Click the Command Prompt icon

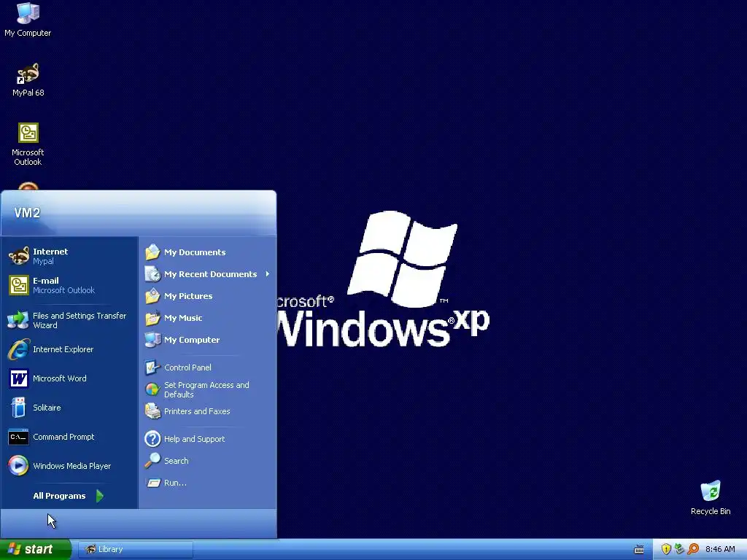[x=18, y=437]
